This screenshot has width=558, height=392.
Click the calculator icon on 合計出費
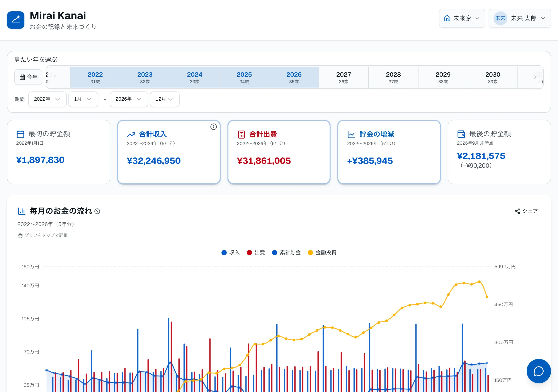(241, 134)
